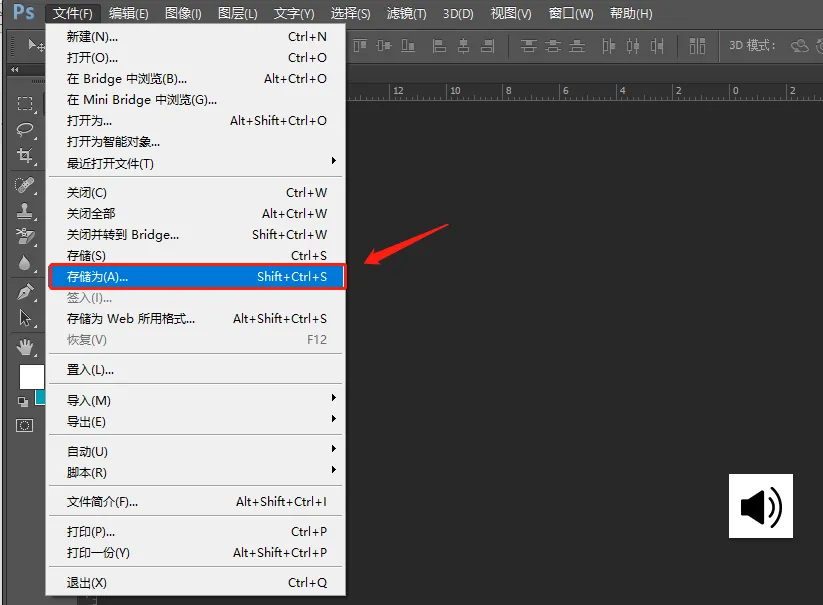Click align left edges icon
Image resolution: width=823 pixels, height=605 pixels.
[x=439, y=46]
